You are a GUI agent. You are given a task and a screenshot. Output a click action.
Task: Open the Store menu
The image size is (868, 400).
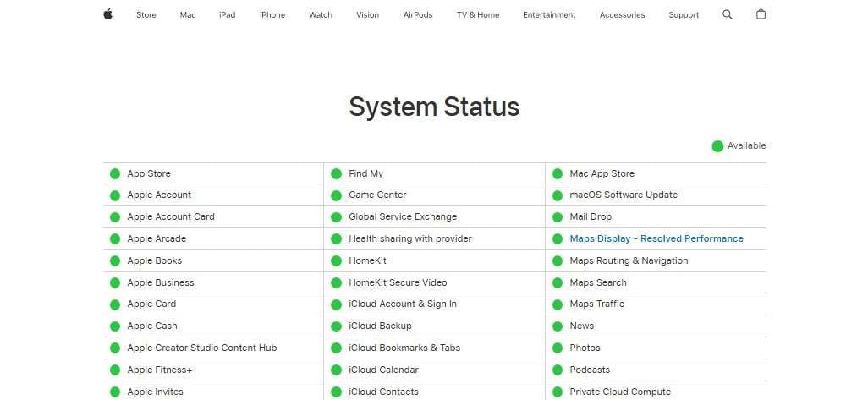[x=146, y=15]
